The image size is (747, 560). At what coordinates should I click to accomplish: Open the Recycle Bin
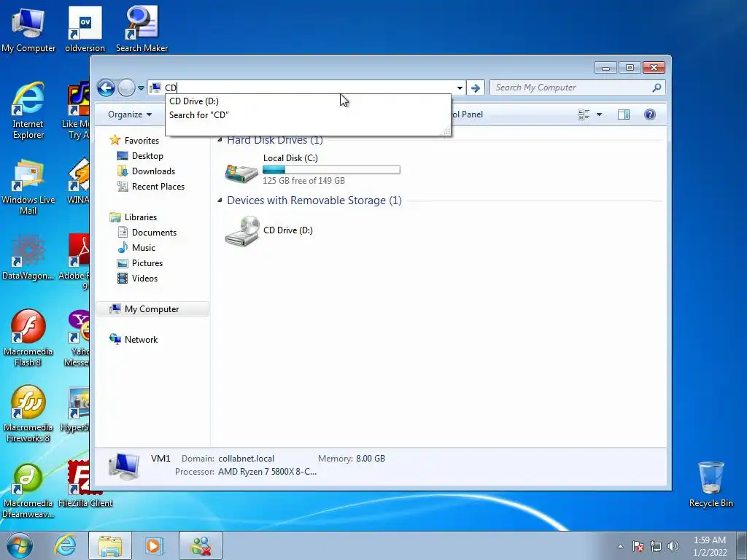[711, 484]
